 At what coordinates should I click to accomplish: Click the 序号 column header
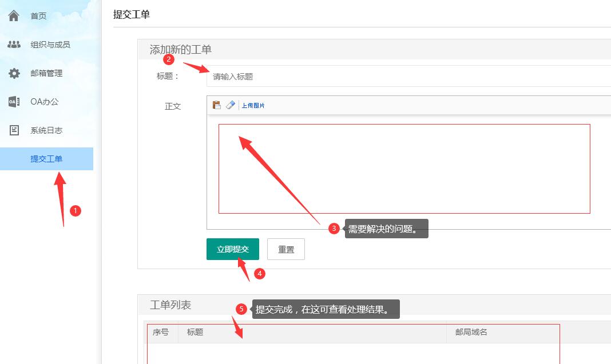click(161, 332)
